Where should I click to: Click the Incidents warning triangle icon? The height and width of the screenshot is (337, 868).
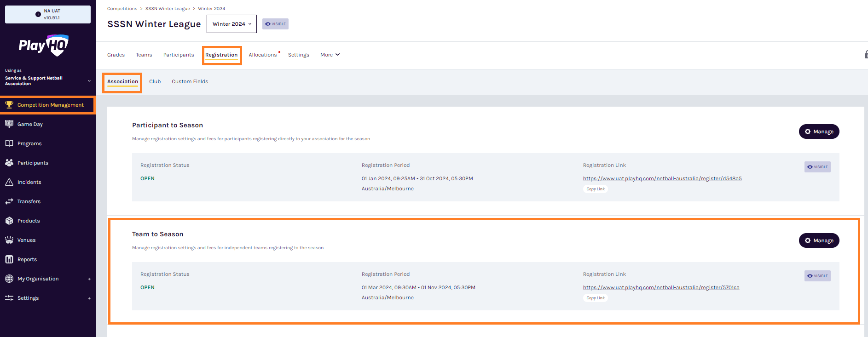(9, 182)
